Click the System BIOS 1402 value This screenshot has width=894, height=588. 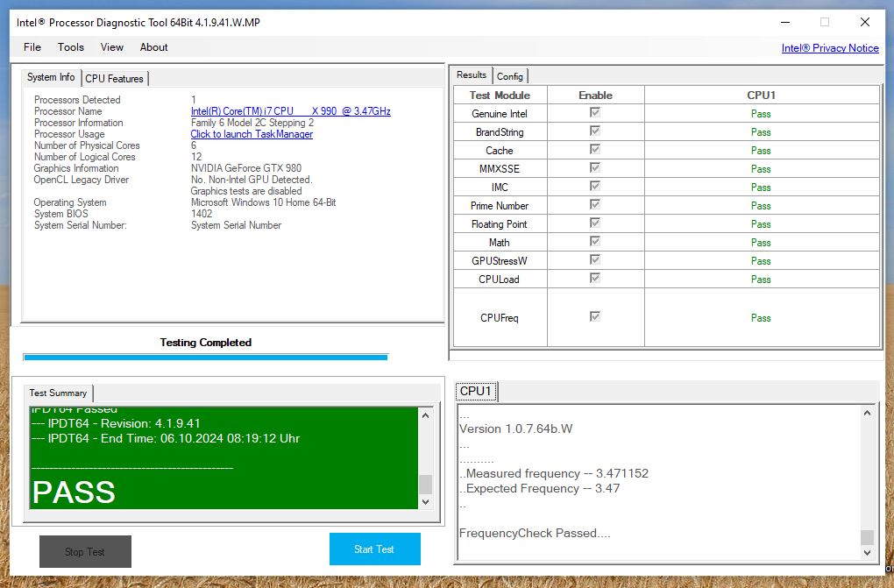click(x=202, y=214)
